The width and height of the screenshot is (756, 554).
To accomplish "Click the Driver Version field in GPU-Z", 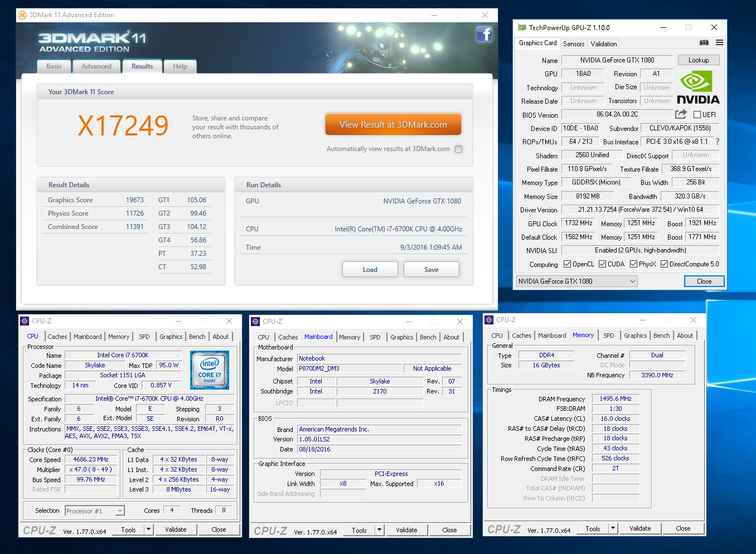I will [x=641, y=210].
